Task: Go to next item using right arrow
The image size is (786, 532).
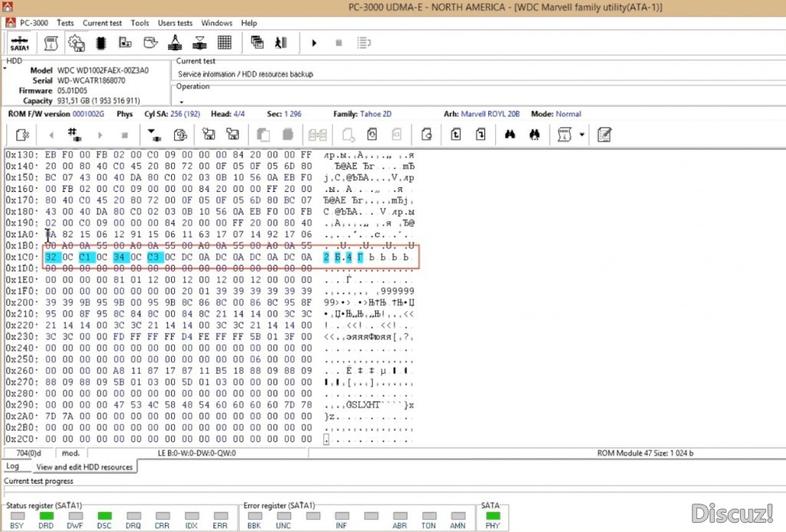Action: (100, 135)
